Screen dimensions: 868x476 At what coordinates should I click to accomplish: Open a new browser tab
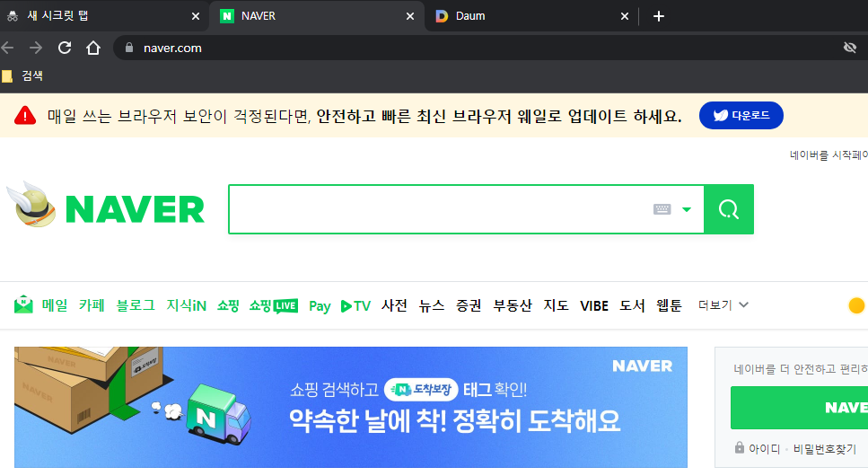pos(658,16)
